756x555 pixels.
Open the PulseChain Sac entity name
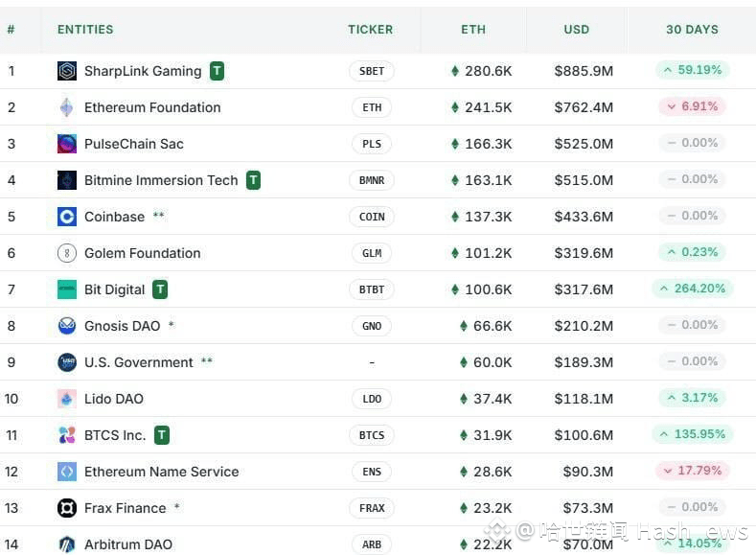tap(133, 144)
